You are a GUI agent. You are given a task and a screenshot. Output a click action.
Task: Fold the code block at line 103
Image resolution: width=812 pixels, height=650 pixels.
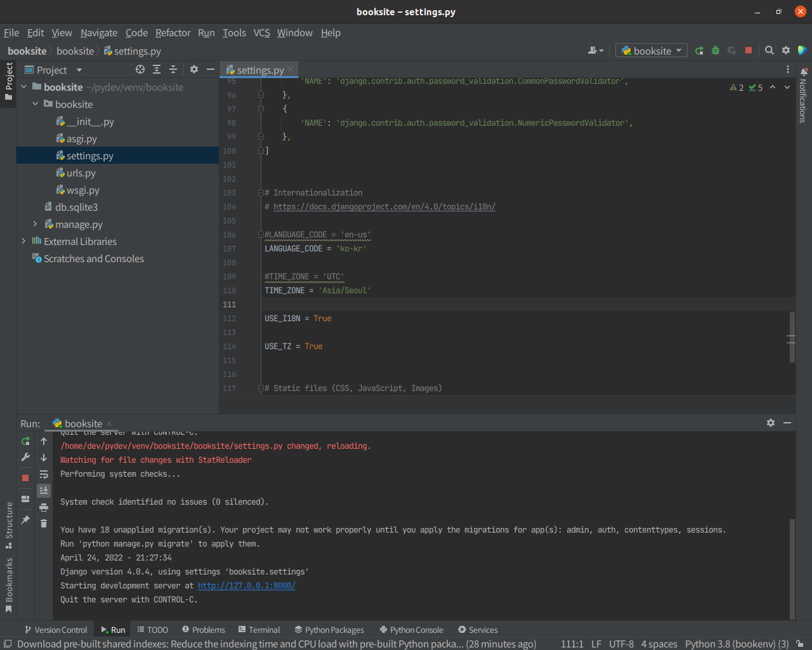[x=261, y=192]
